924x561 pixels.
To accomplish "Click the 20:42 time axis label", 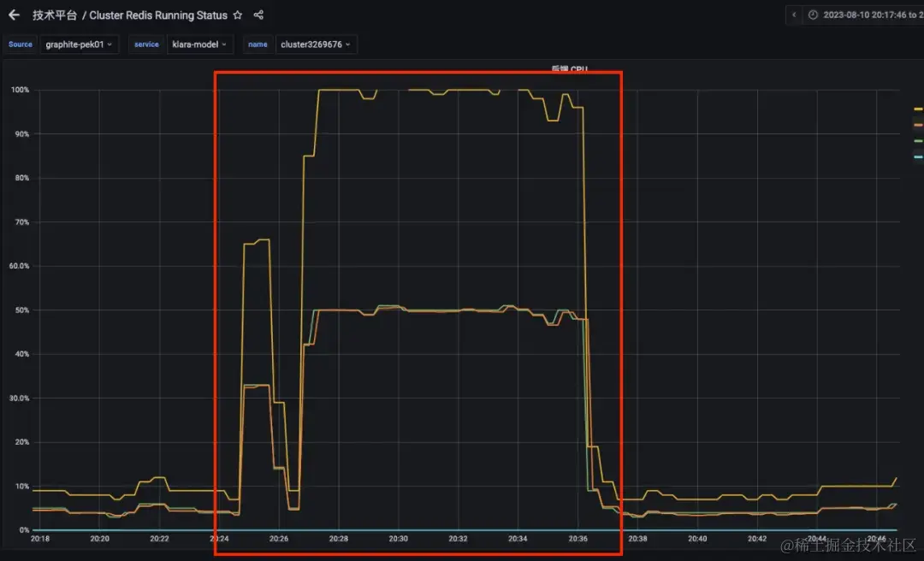I will [x=757, y=539].
